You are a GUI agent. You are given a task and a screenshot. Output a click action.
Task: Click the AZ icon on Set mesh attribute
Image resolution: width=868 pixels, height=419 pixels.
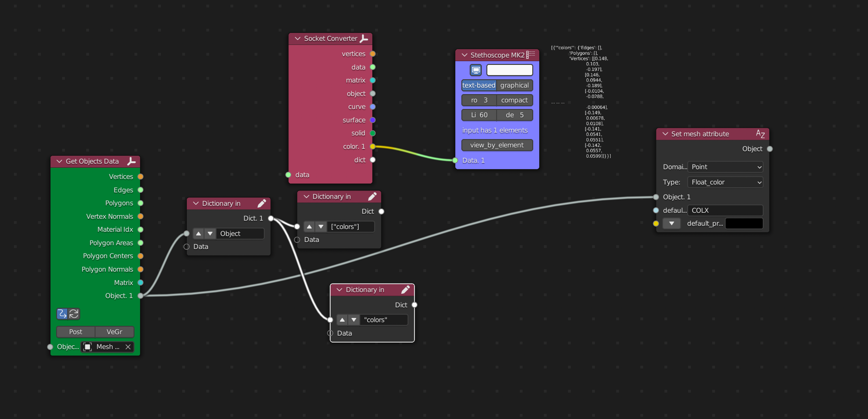[760, 134]
